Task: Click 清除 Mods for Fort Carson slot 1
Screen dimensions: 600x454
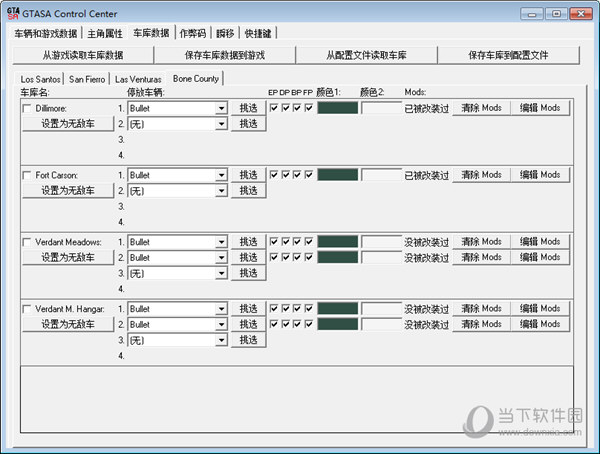Action: pos(481,175)
